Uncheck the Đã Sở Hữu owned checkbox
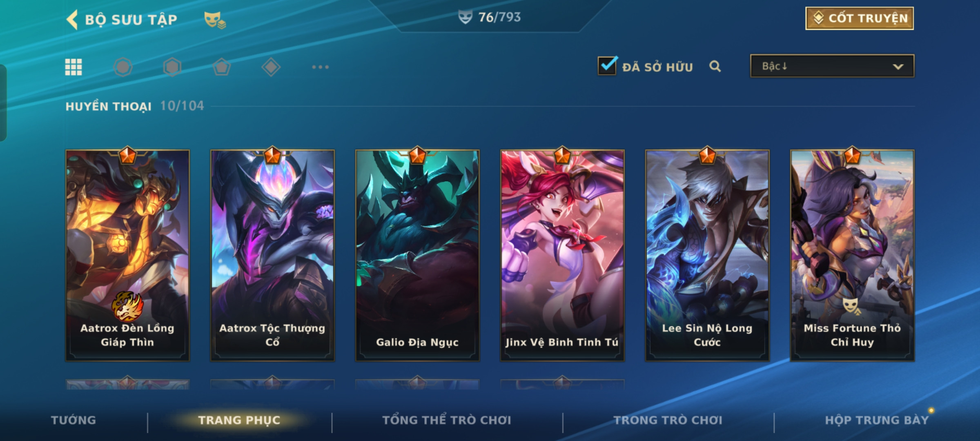Viewport: 980px width, 441px height. (607, 66)
